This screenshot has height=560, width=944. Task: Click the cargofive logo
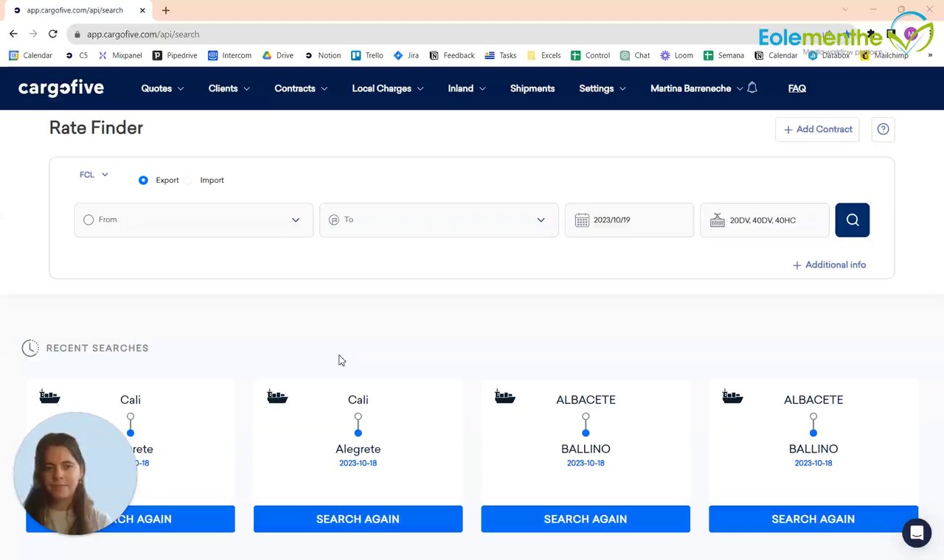coord(61,88)
